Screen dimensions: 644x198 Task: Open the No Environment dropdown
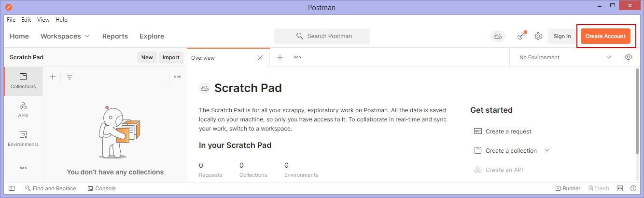pos(565,57)
